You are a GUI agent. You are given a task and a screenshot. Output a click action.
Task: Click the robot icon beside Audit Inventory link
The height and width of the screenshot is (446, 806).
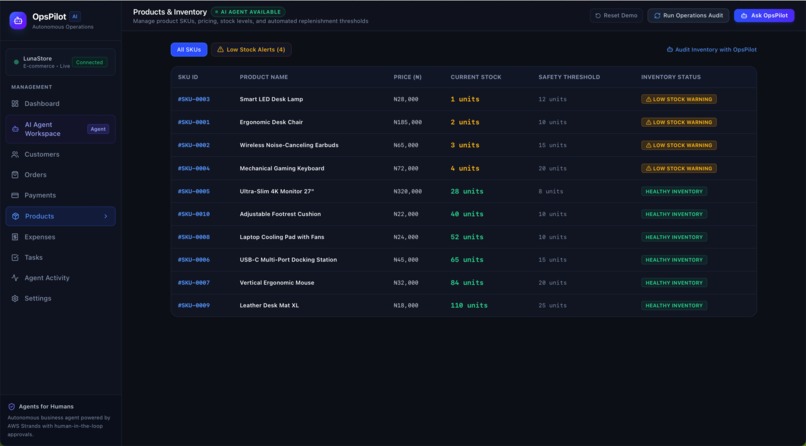pos(670,50)
